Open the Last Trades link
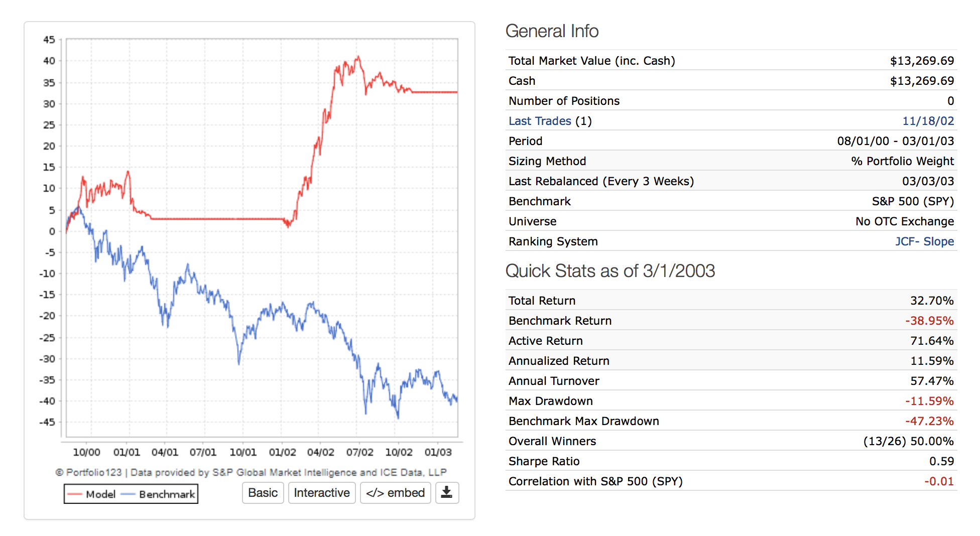Viewport: 980px width, 536px height. click(x=540, y=121)
